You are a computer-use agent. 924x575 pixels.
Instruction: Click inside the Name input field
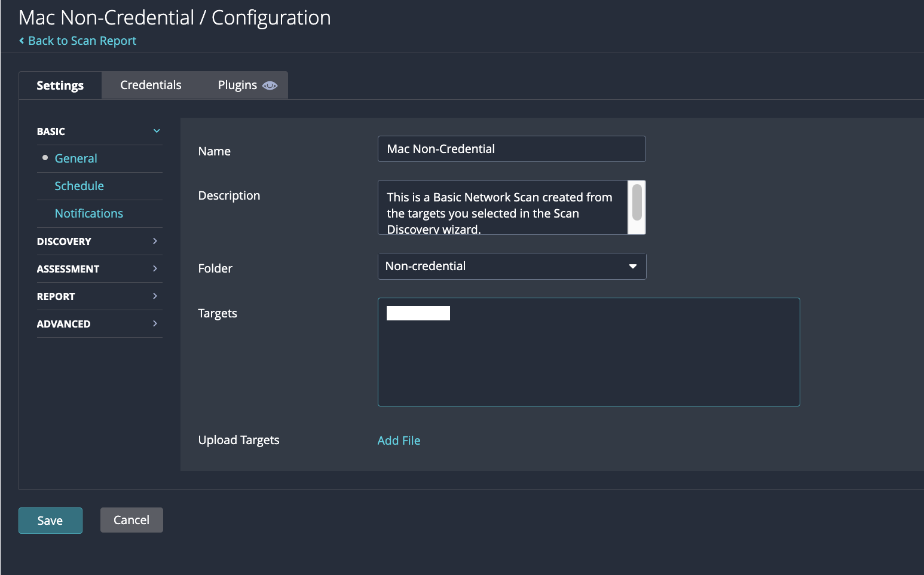(x=512, y=149)
